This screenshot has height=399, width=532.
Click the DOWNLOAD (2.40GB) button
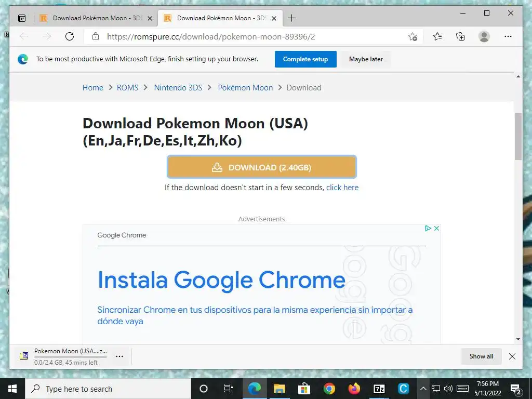point(262,167)
